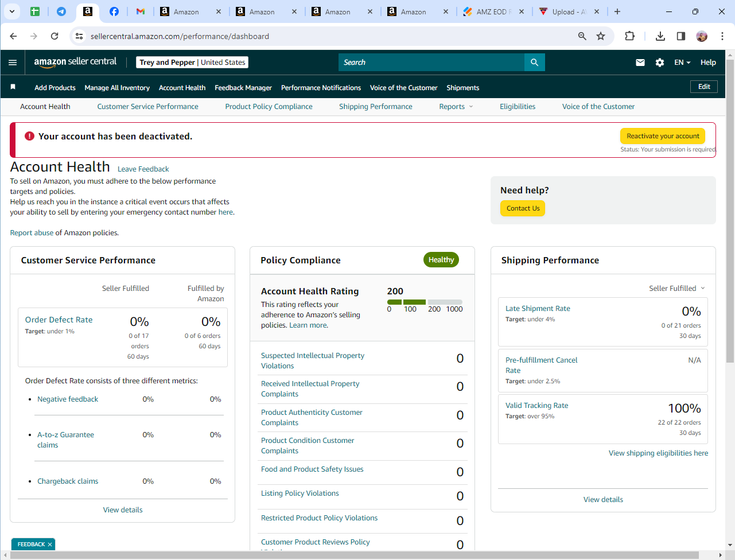
Task: Open the Seller Fulfilled dropdown in Shipping Performance
Action: tap(677, 289)
